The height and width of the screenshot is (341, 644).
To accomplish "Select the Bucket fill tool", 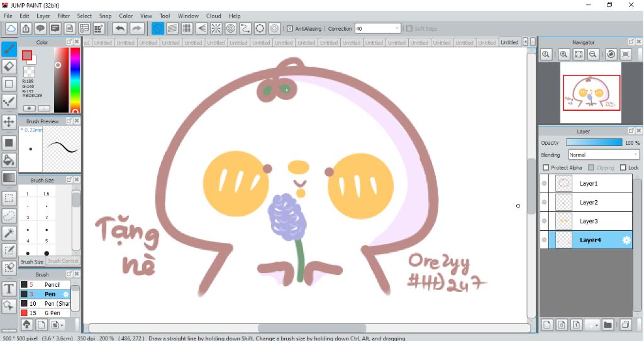I will (x=9, y=160).
